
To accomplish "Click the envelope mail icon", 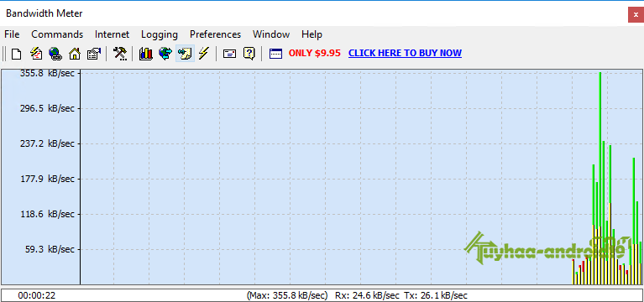I will coord(229,54).
